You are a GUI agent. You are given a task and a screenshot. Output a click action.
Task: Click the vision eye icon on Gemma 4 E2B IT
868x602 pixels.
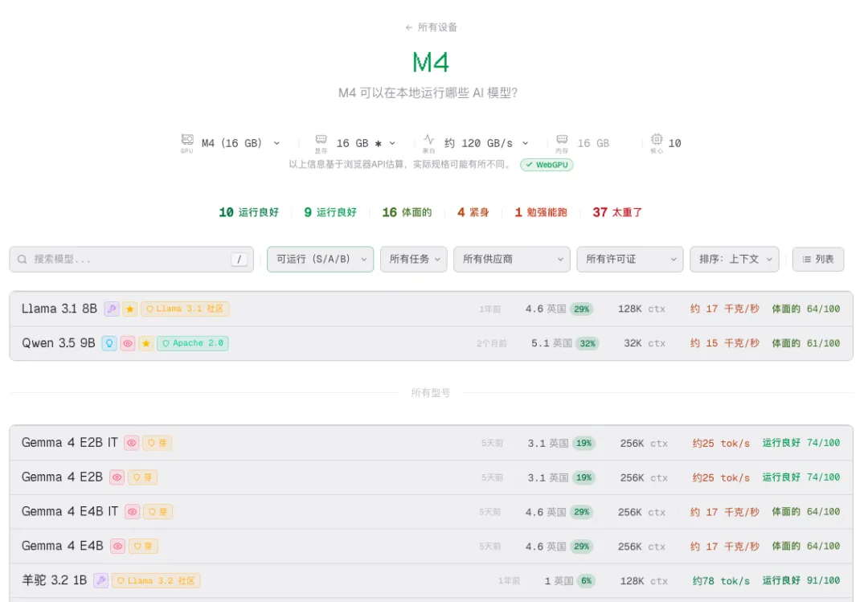[x=132, y=443]
